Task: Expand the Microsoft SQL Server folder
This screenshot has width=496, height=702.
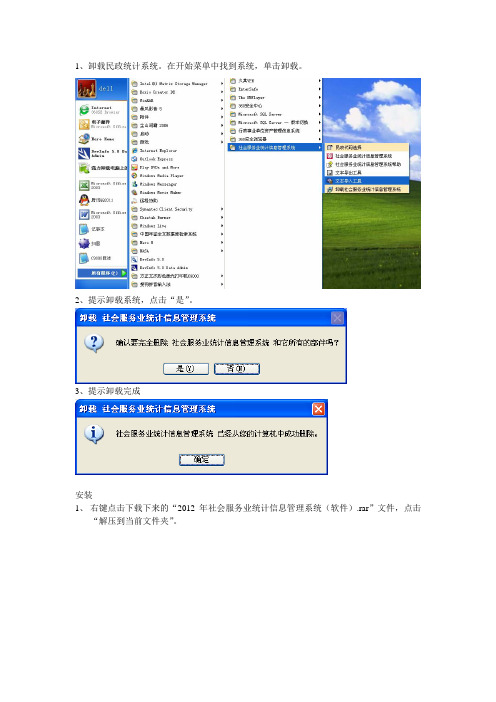Action: pos(275,114)
